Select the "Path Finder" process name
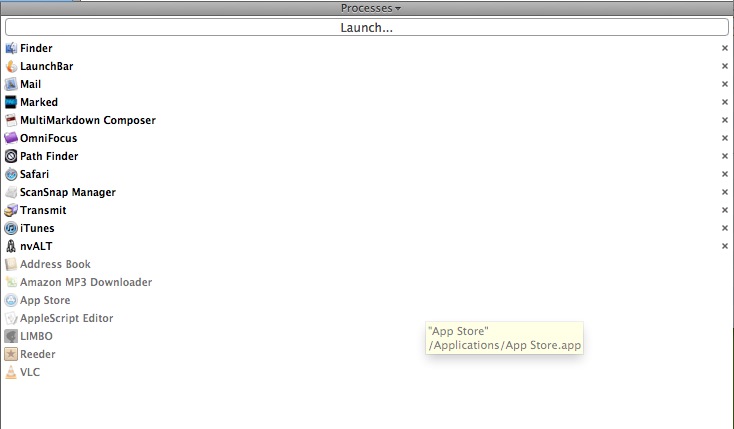Viewport: 734px width, 429px height. [x=49, y=156]
